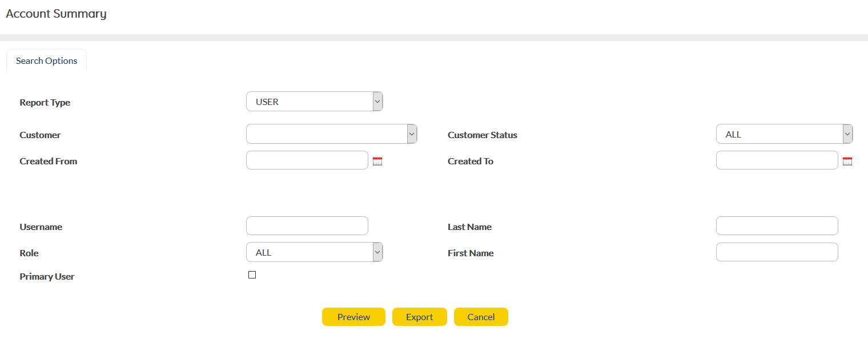
Task: Expand the Report Type dropdown
Action: click(x=314, y=102)
